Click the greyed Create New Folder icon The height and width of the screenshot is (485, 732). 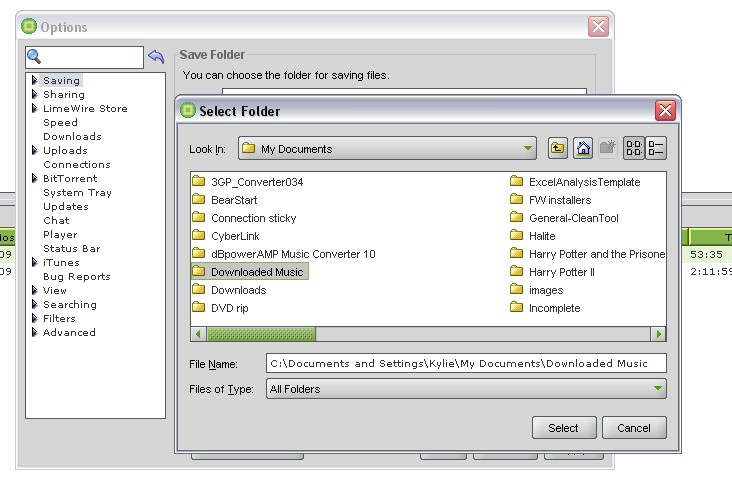pos(608,148)
